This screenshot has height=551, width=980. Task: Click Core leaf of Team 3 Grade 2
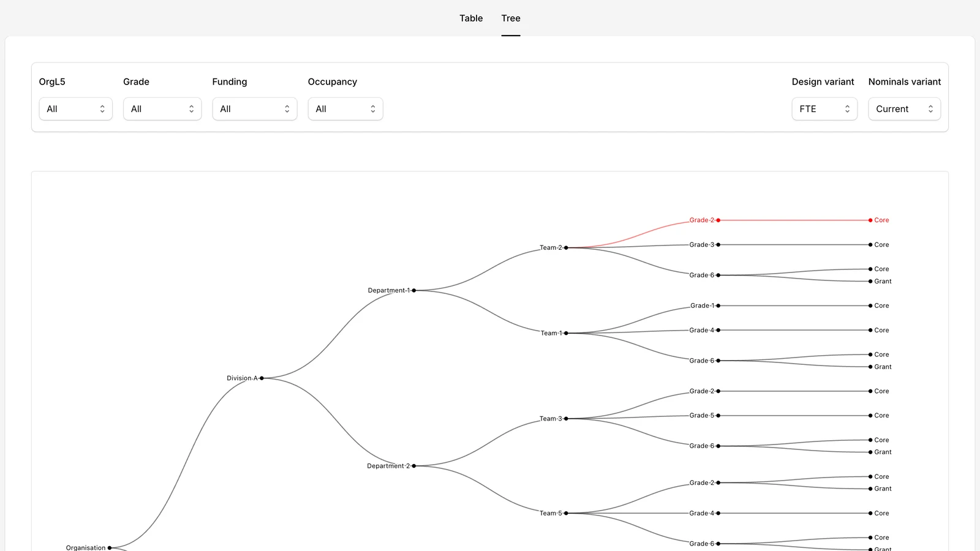[x=870, y=391]
